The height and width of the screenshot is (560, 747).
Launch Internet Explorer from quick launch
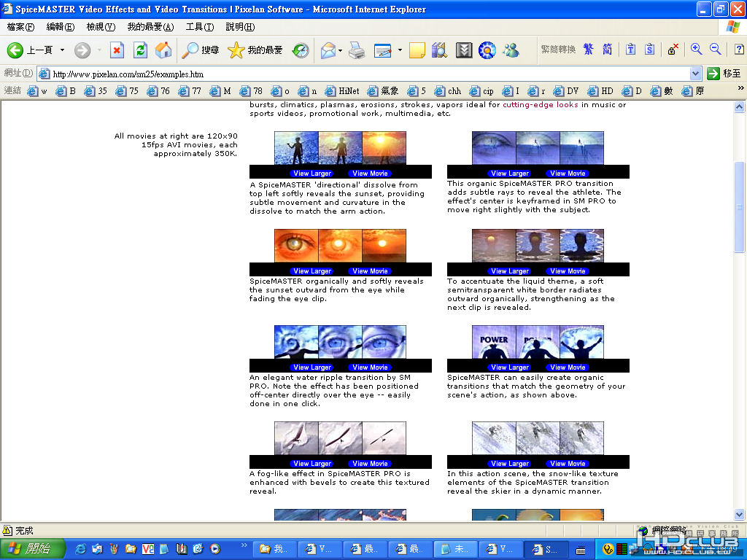coord(80,549)
